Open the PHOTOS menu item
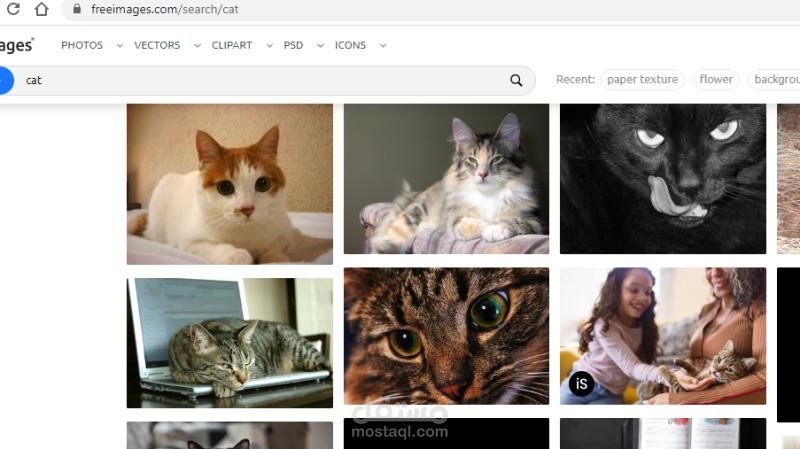 (82, 45)
